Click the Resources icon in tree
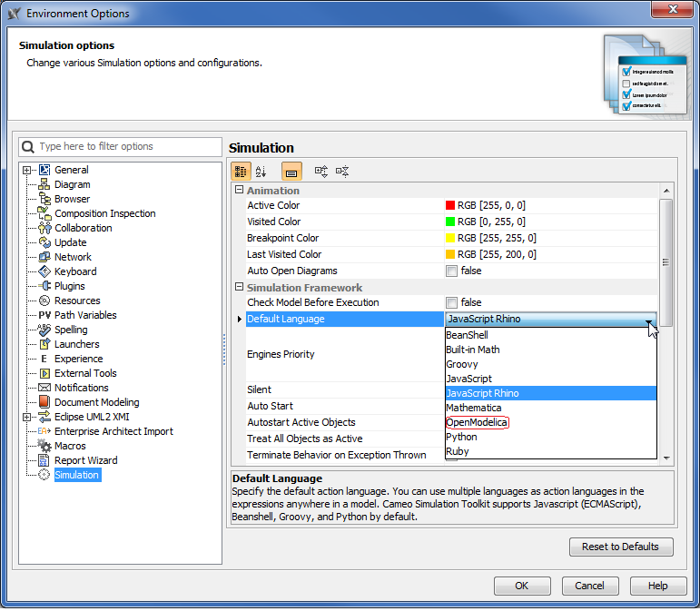This screenshot has width=700, height=611. (x=44, y=301)
